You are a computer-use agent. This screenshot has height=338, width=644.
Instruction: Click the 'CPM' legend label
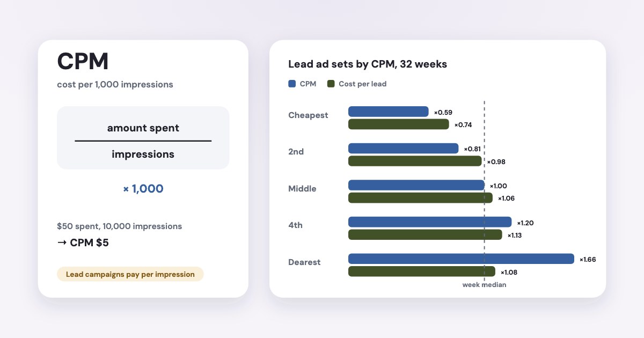point(308,84)
